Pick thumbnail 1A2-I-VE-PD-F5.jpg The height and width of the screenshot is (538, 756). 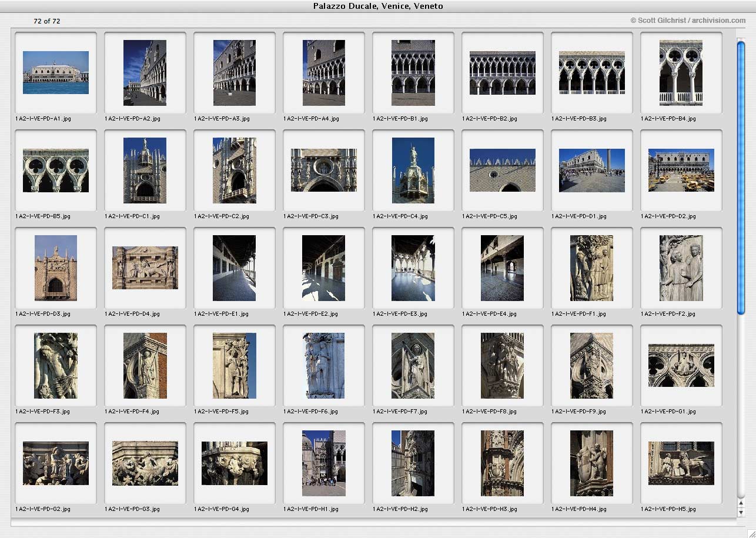pos(235,366)
